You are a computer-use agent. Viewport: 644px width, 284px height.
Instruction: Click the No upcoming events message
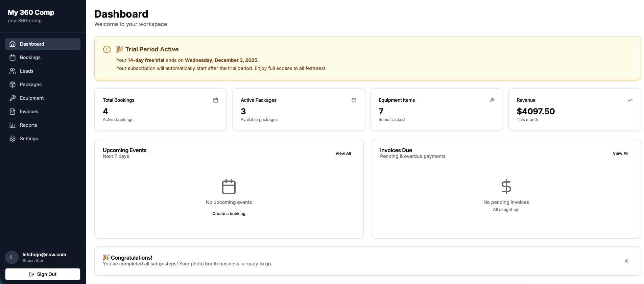(x=229, y=202)
